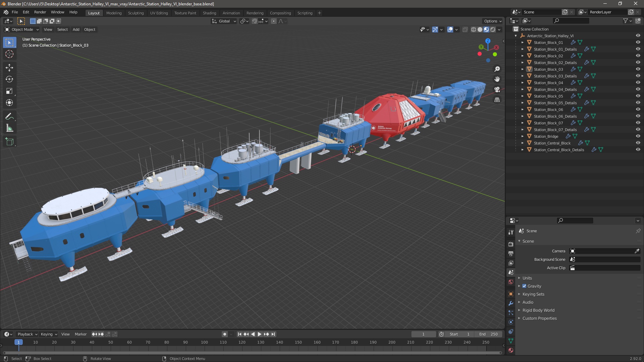Open the Output properties tab
This screenshot has width=644, height=362.
[511, 253]
